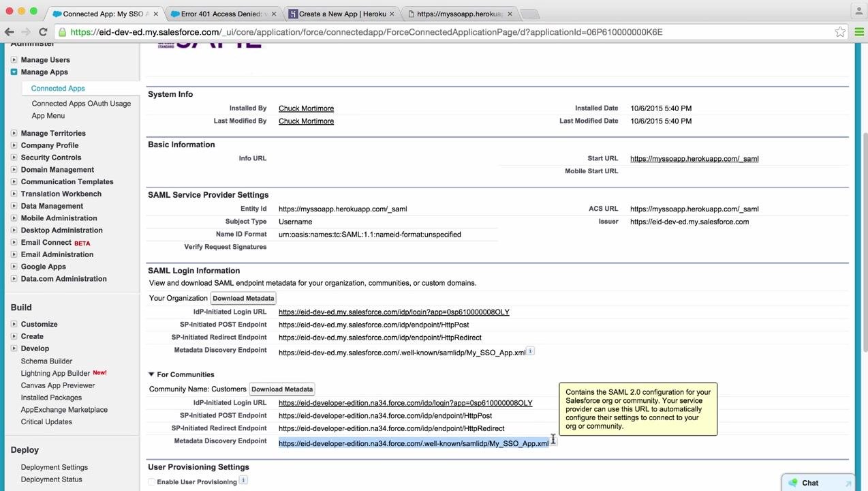
Task: Click the green lock icon in the address bar
Action: [x=63, y=32]
